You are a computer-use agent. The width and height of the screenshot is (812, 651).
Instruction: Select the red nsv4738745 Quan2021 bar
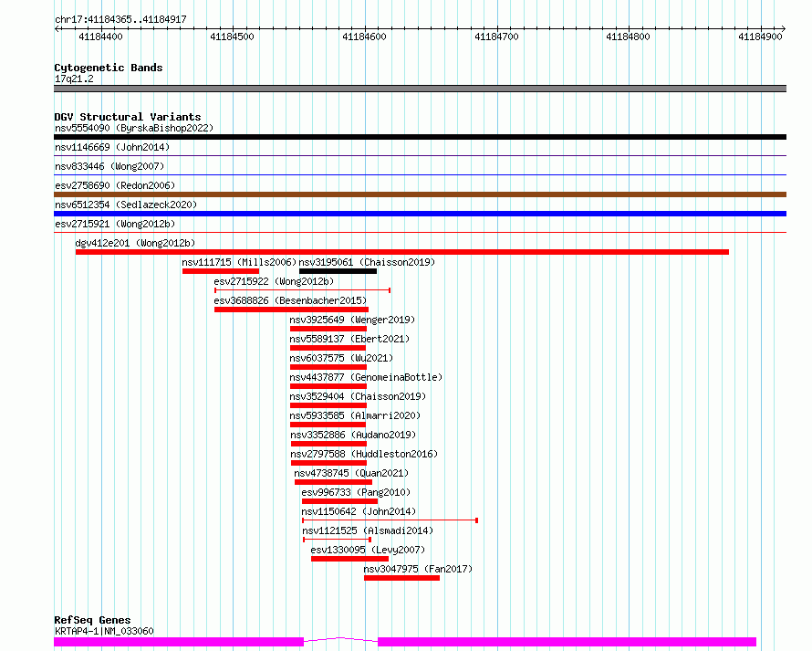pyautogui.click(x=333, y=482)
